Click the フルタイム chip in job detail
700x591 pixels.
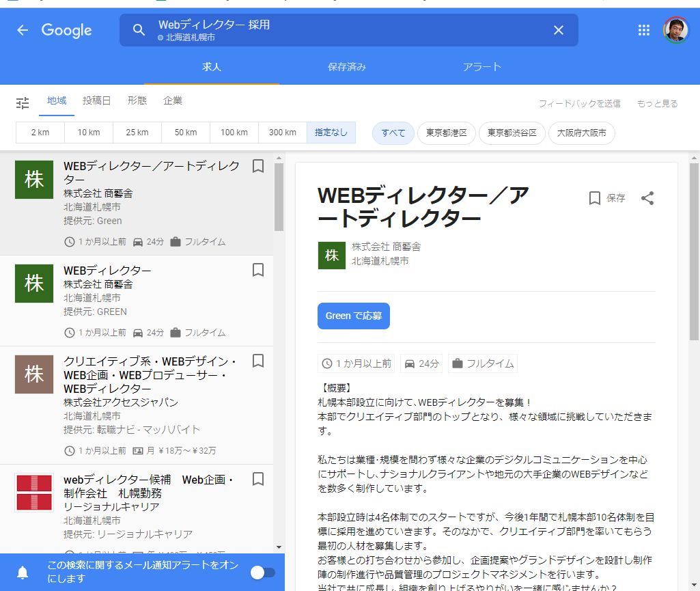pyautogui.click(x=483, y=363)
